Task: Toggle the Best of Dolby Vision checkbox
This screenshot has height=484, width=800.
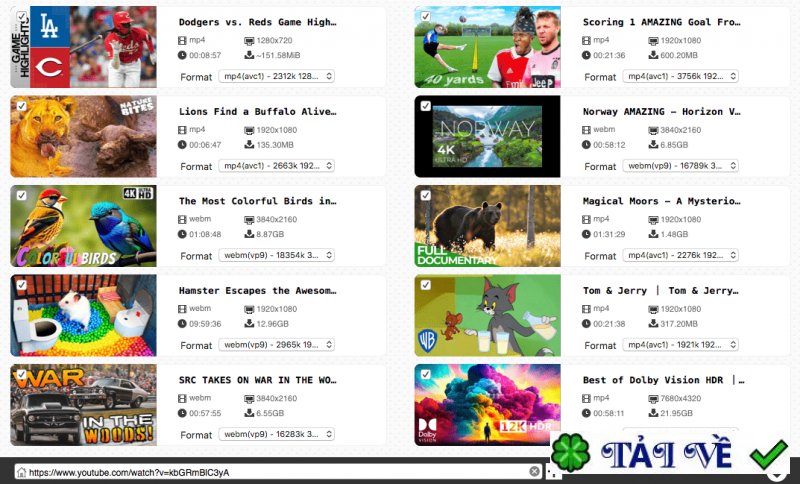Action: coord(426,374)
